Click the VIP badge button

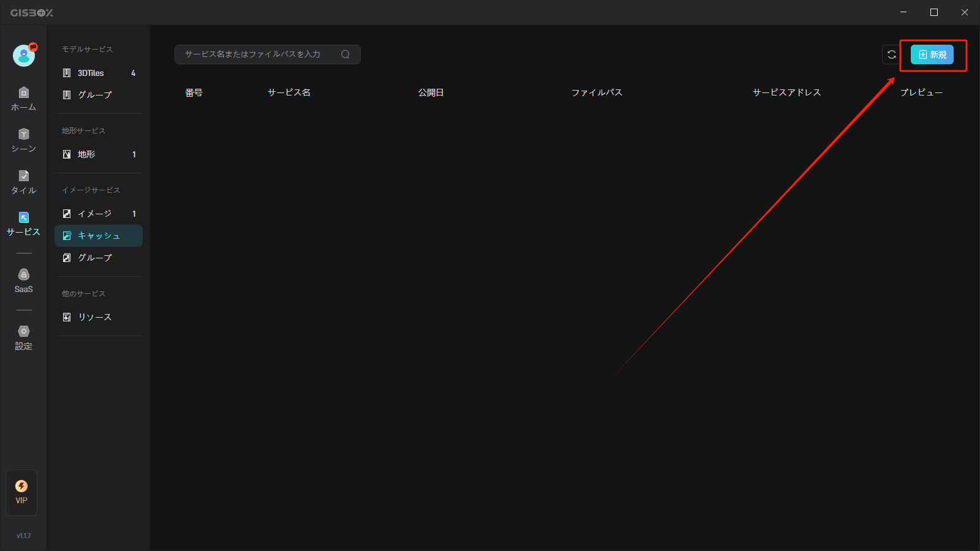pyautogui.click(x=21, y=492)
